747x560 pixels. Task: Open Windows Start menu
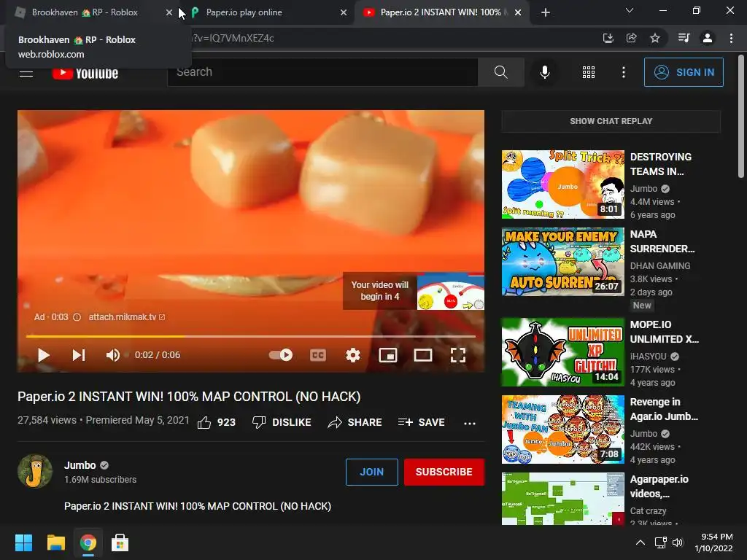[23, 542]
